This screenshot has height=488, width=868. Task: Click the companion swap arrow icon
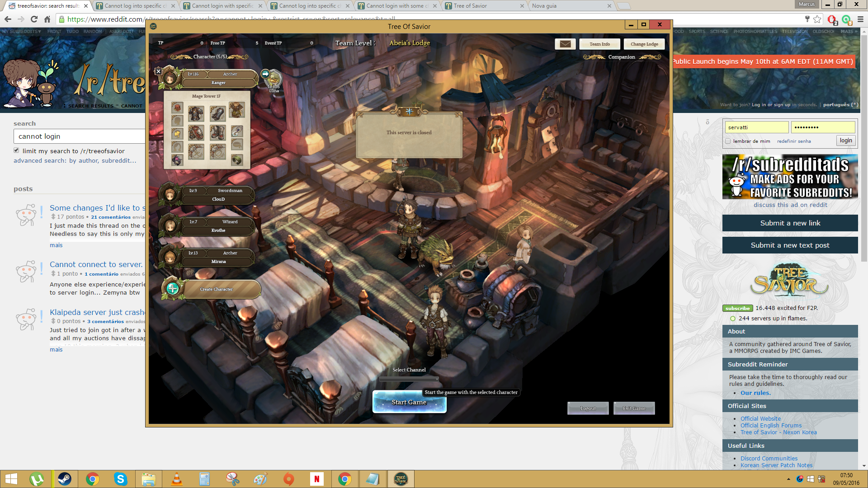[265, 74]
